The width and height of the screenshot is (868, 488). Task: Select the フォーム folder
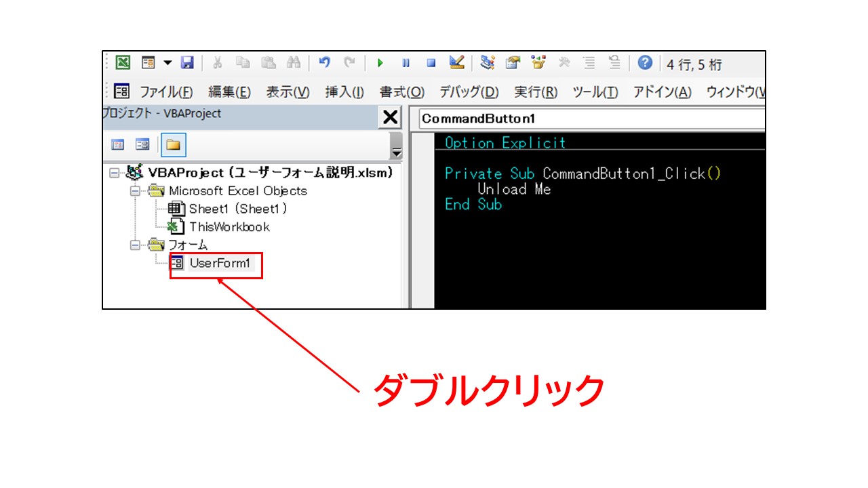coord(188,245)
